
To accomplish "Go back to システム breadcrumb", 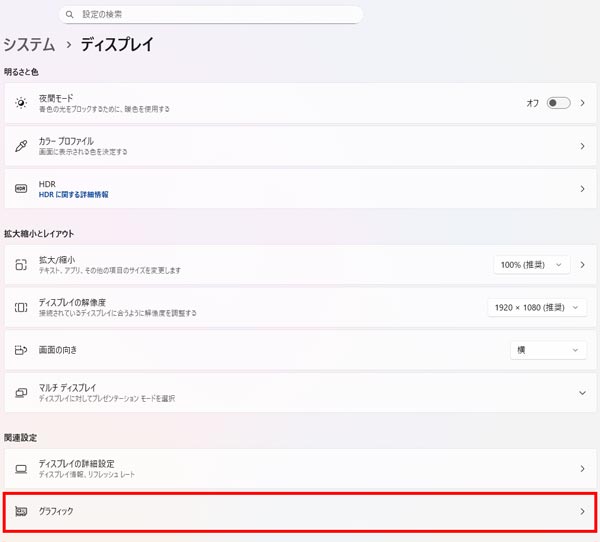I will tap(29, 45).
